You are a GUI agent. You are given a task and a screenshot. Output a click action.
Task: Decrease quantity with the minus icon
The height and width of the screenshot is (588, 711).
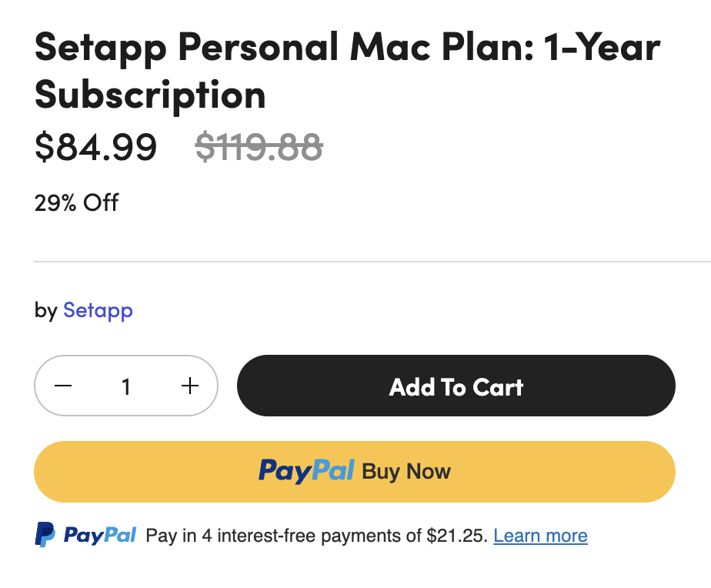[63, 386]
